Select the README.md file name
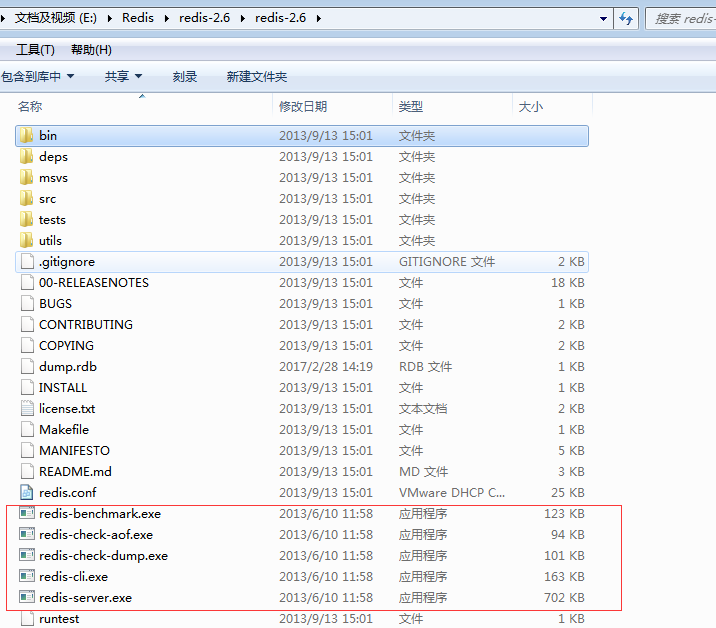Viewport: 716px width, 628px height. click(75, 471)
